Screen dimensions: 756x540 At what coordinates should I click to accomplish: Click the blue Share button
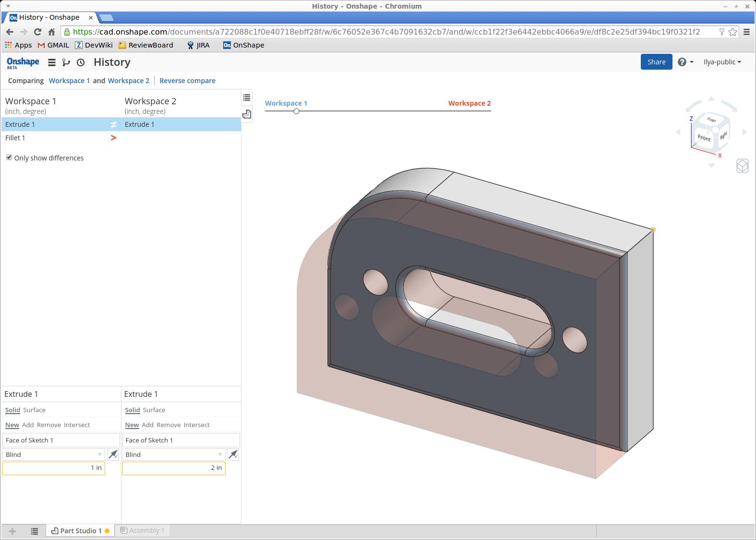[656, 62]
